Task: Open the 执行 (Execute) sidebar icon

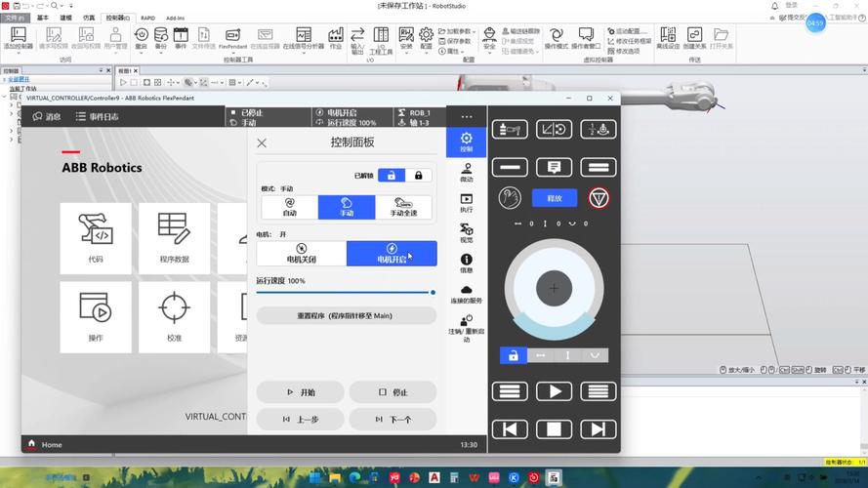Action: [466, 202]
